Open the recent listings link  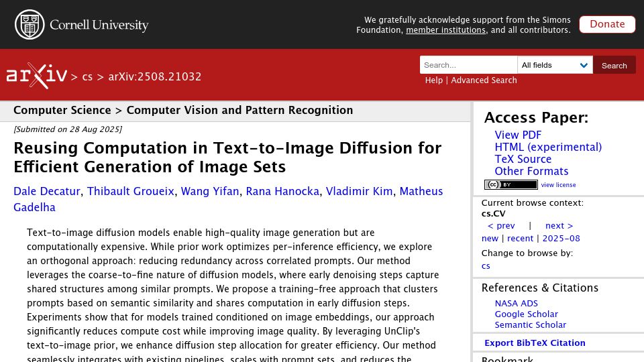[520, 239]
